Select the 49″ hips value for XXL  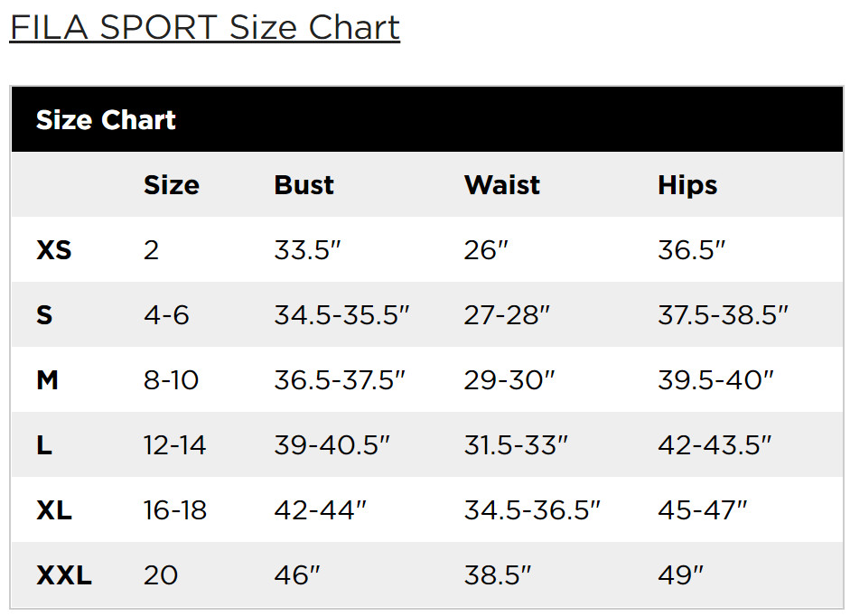click(x=680, y=575)
